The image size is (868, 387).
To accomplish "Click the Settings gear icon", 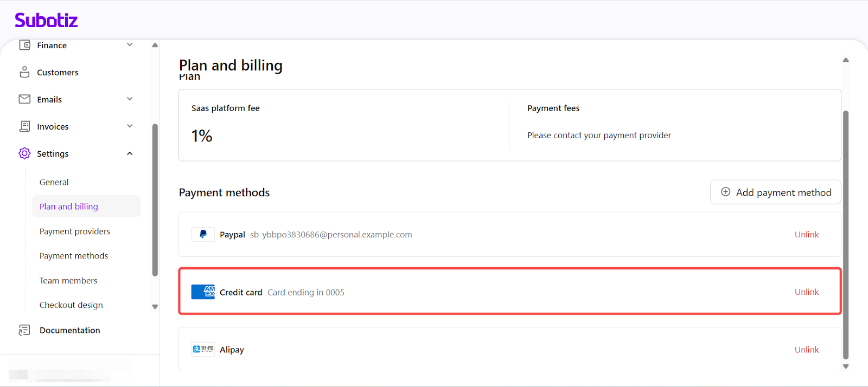I will click(x=24, y=153).
